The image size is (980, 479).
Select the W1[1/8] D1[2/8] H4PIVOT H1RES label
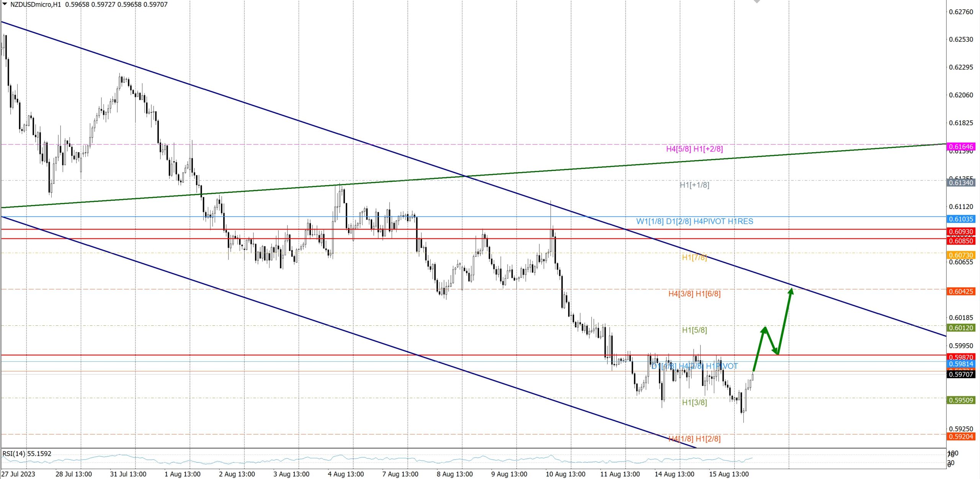(x=694, y=221)
